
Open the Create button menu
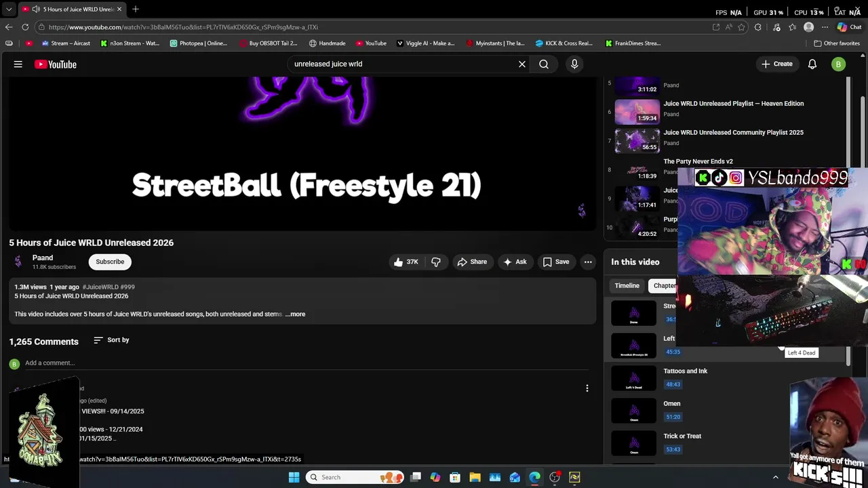(x=776, y=64)
